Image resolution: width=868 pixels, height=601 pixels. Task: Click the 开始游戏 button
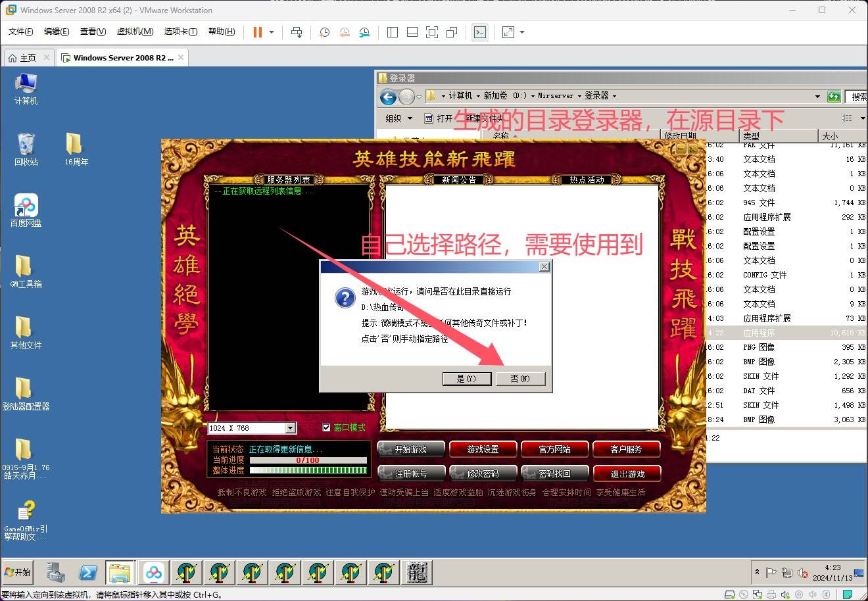click(x=411, y=450)
